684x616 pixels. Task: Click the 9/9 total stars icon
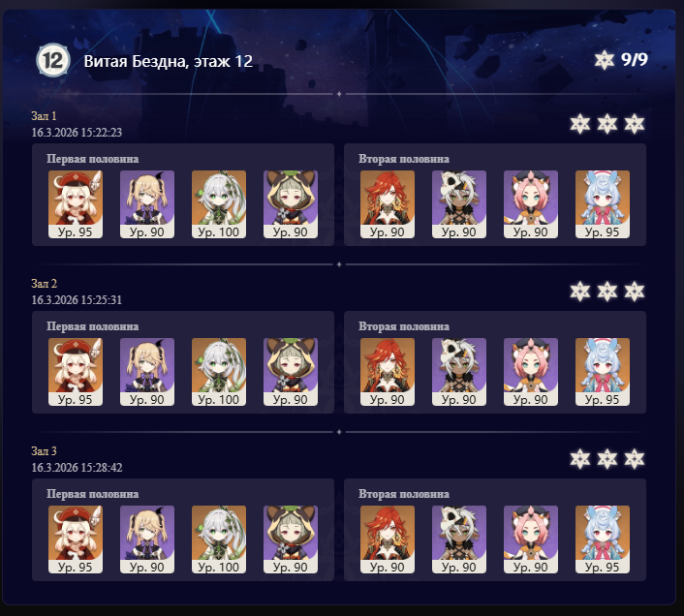coord(605,60)
